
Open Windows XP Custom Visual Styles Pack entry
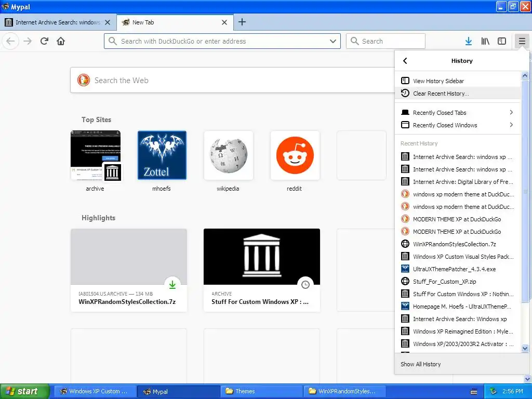457,257
